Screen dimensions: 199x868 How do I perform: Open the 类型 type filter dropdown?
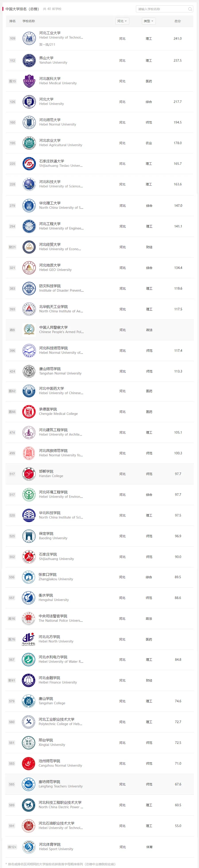tap(149, 21)
